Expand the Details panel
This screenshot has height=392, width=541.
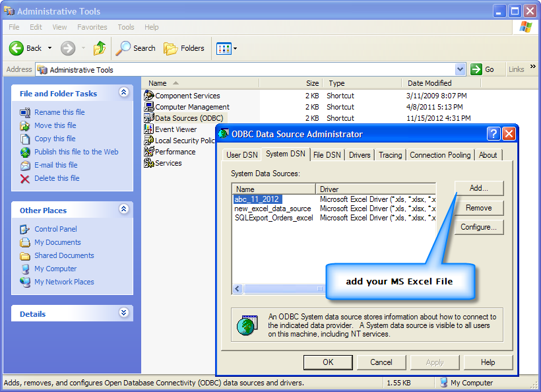123,312
